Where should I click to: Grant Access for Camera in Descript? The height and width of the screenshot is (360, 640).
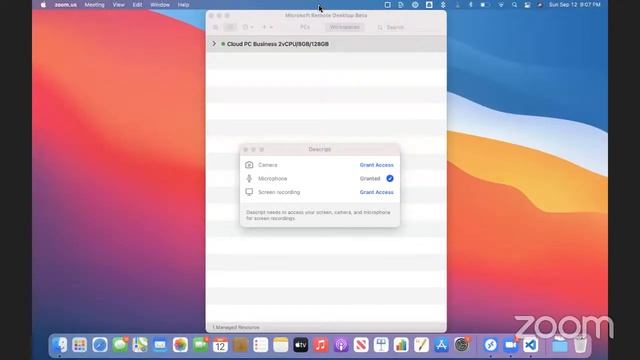pos(376,165)
